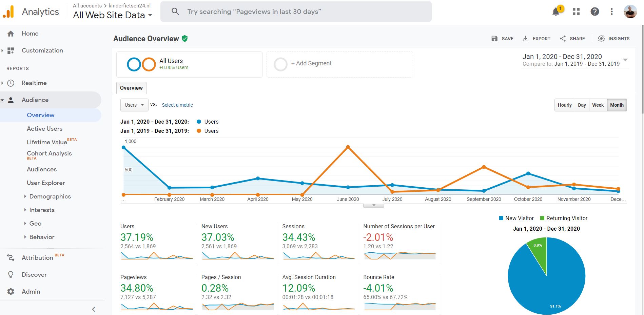Click the Realtime clock icon
The image size is (644, 315).
pos(11,83)
